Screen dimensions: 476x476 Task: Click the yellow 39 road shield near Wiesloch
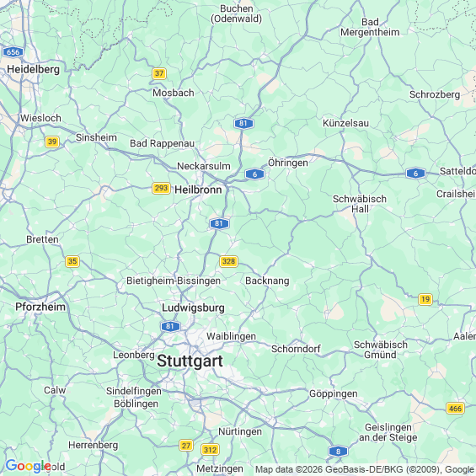pyautogui.click(x=52, y=142)
